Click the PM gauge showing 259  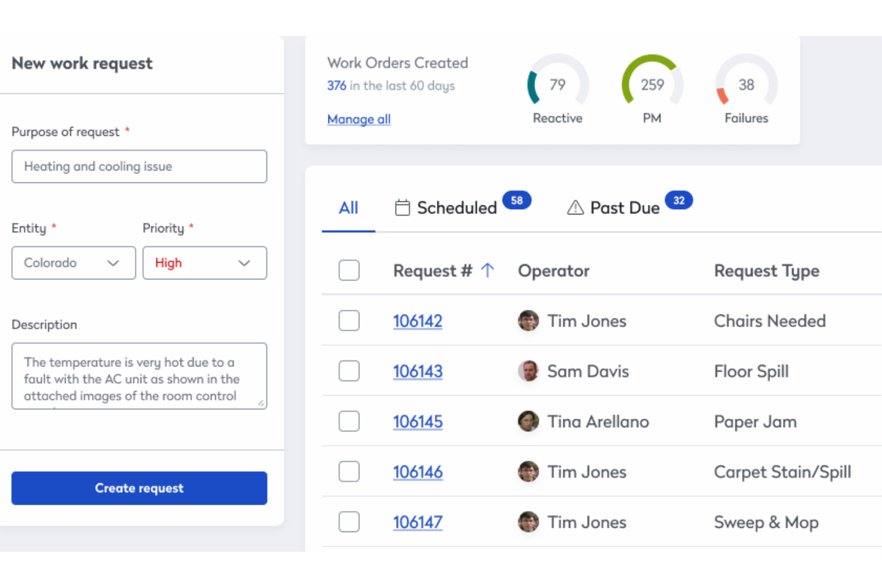pos(652,83)
